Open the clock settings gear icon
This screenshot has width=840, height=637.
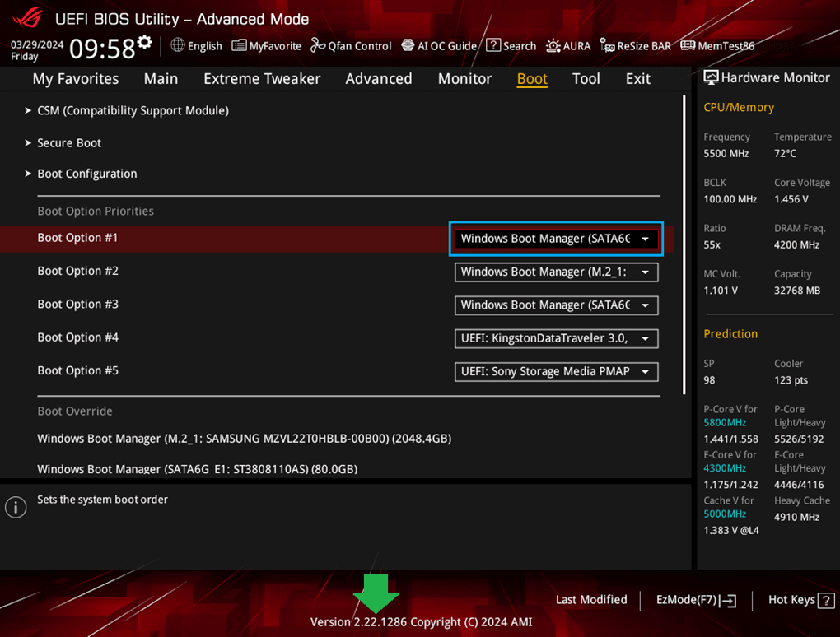click(145, 42)
